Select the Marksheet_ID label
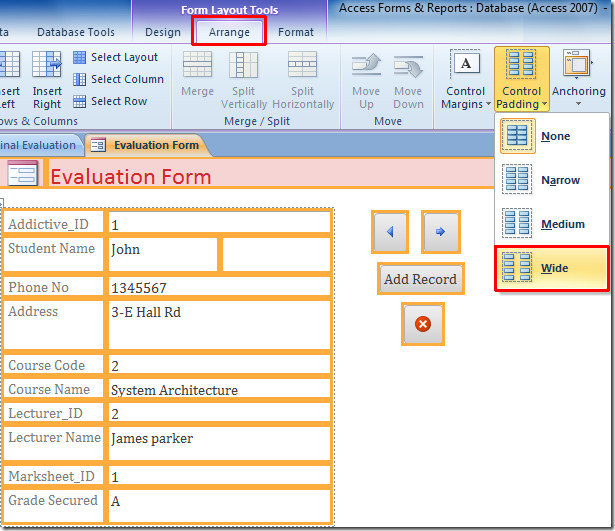 [53, 475]
